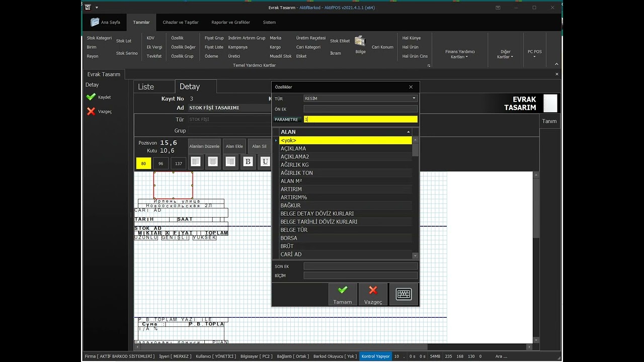Click the Alan Sil button
Image resolution: width=644 pixels, height=362 pixels.
click(x=260, y=146)
